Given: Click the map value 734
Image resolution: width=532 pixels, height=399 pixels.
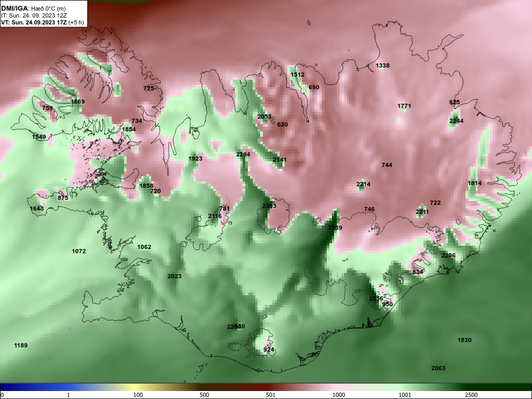Looking at the screenshot, I should pos(137,121).
